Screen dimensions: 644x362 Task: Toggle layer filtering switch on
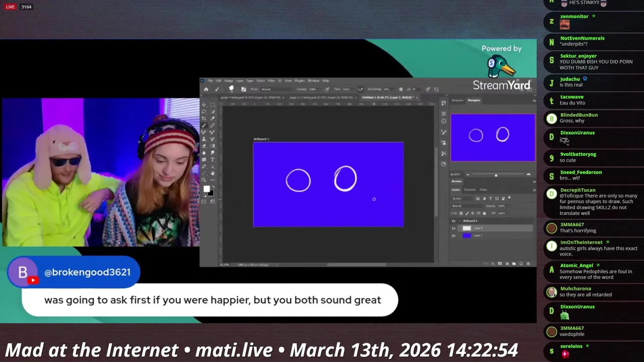pos(509,198)
